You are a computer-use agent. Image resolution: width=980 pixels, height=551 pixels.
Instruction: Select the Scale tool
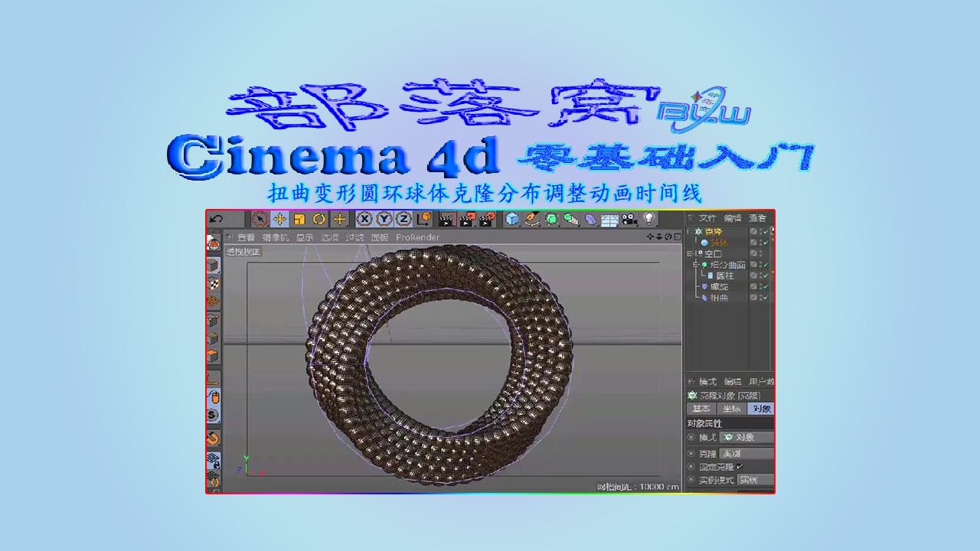(299, 219)
